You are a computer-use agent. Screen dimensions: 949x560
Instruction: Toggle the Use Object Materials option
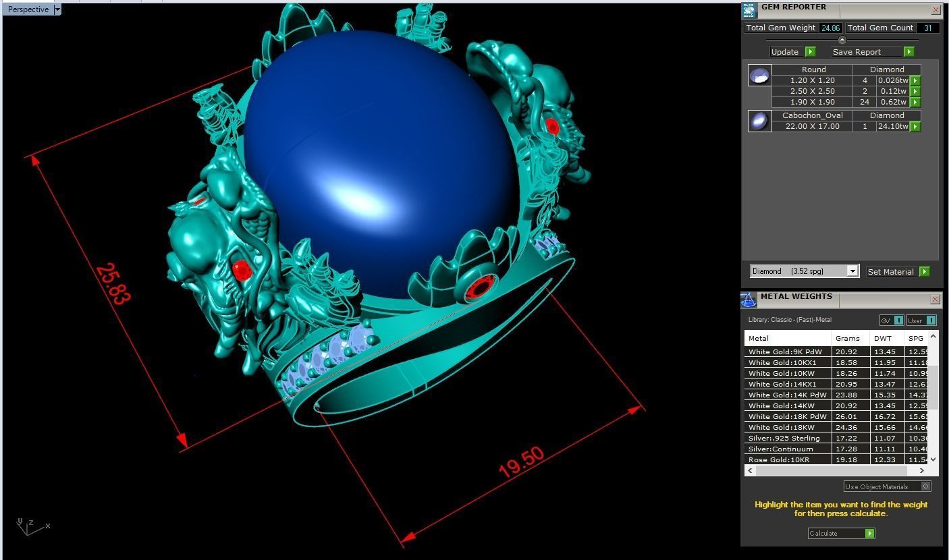tap(887, 486)
